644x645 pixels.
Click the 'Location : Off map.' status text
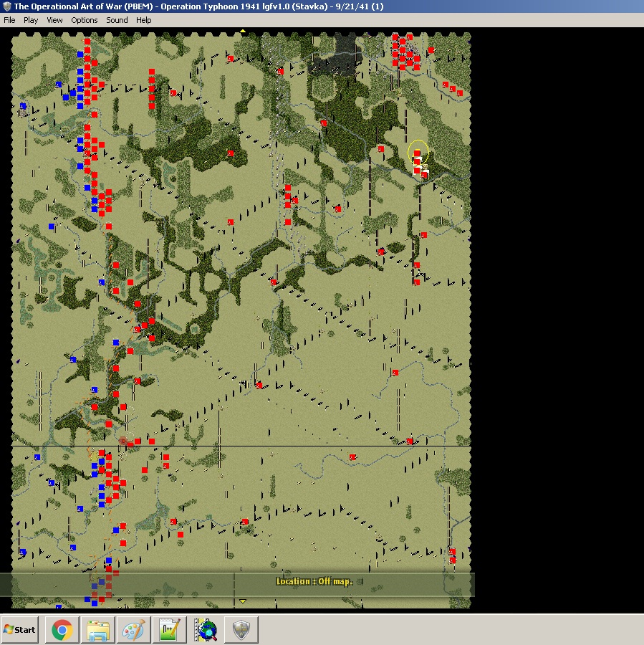tap(314, 581)
